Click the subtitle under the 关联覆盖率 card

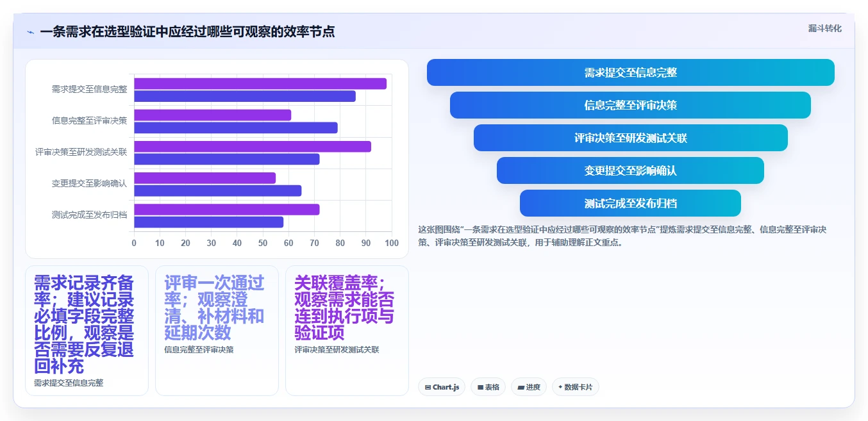(x=337, y=350)
